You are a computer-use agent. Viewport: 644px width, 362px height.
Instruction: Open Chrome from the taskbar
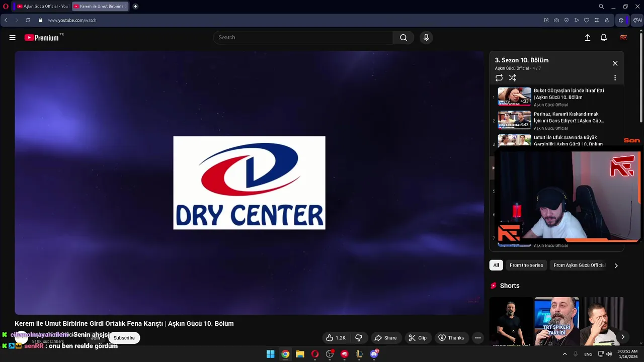coord(285,354)
